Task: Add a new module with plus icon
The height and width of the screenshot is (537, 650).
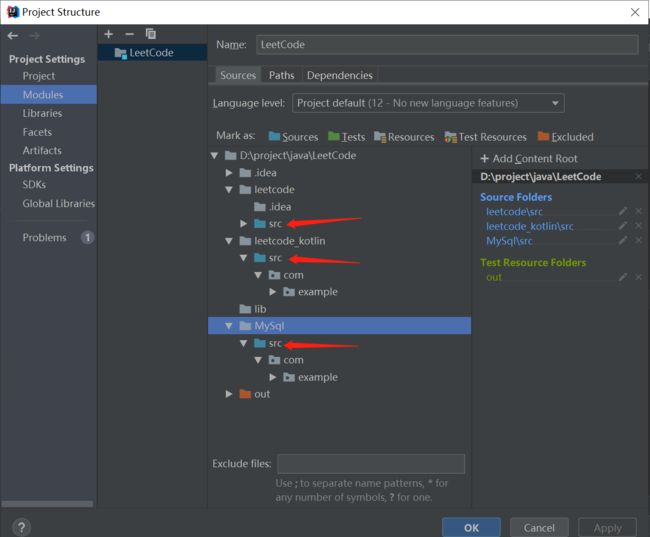Action: point(109,34)
